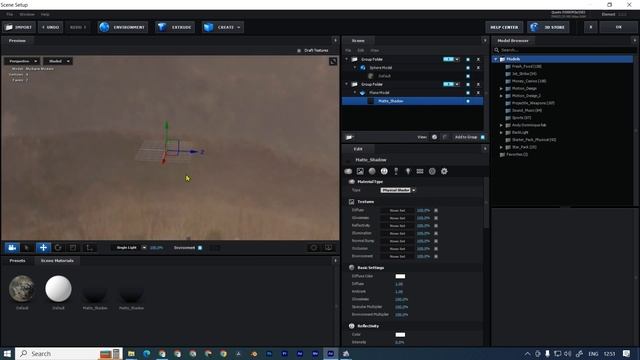Open the Help menu in top menu bar
The height and width of the screenshot is (360, 640).
pos(45,14)
